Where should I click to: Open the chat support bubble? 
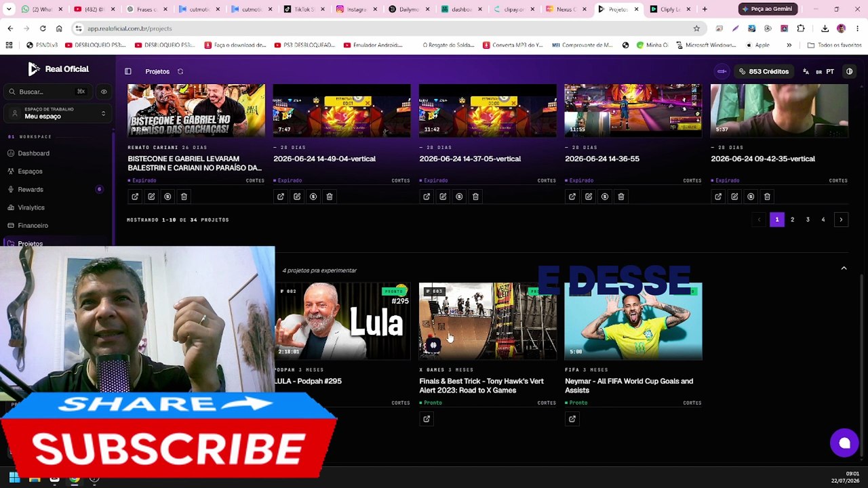pos(844,443)
